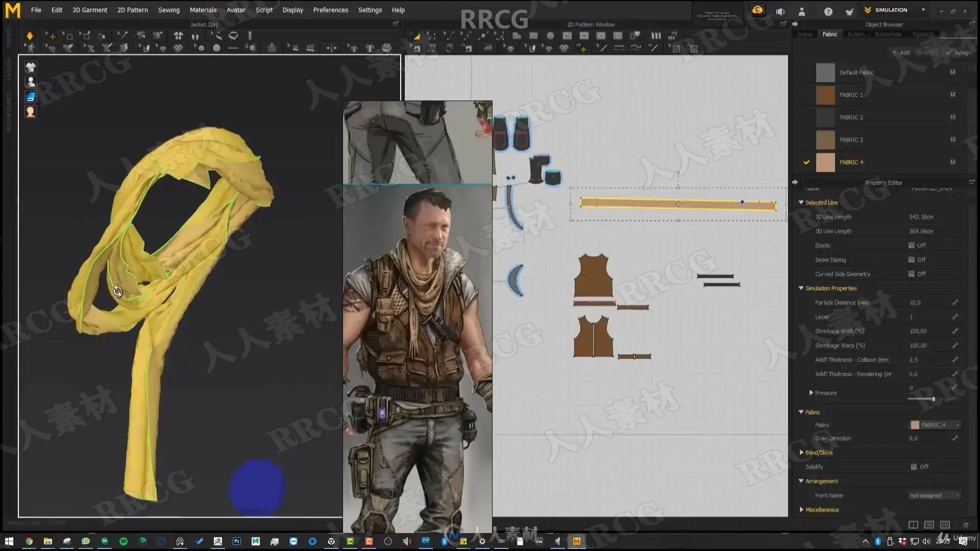Select the FABRIC 3 swatch in fabric list
Screen dimensions: 980x551
click(x=825, y=140)
